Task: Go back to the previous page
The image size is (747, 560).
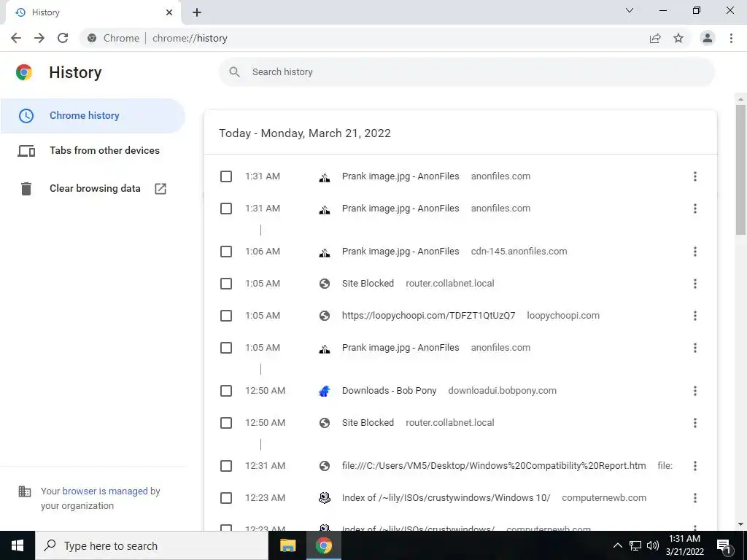Action: tap(16, 38)
